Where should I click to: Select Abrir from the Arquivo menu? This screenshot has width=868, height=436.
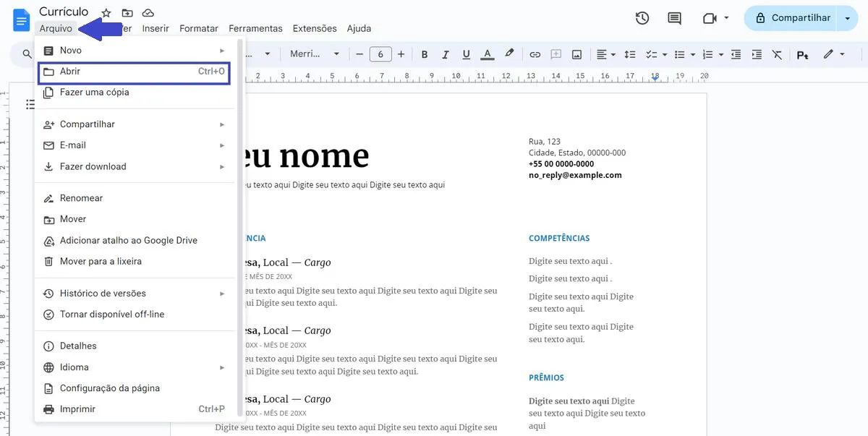coord(72,73)
